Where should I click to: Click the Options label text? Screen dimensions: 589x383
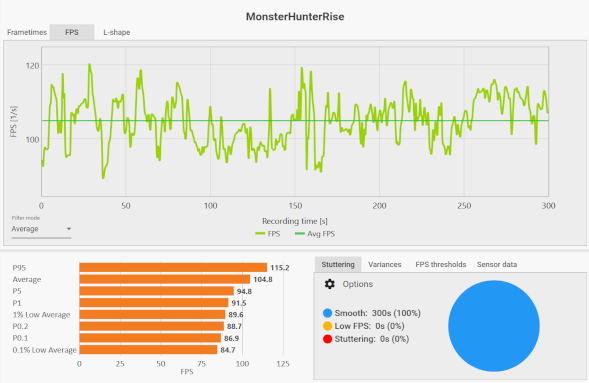click(x=358, y=284)
